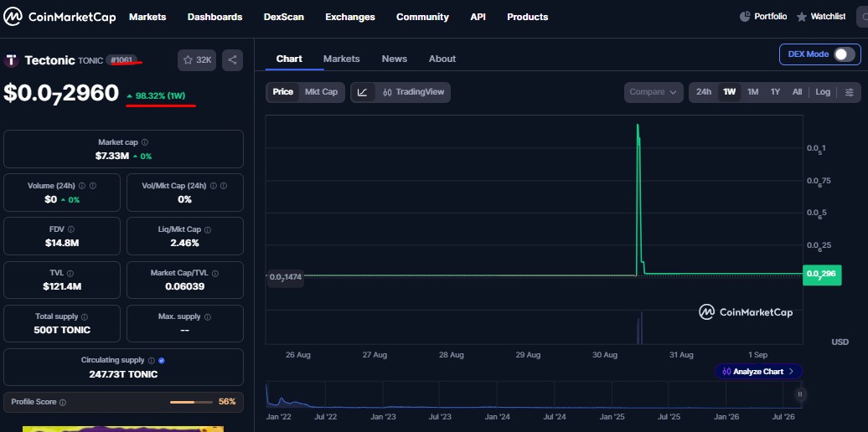Click the Total supply info icon

pyautogui.click(x=84, y=317)
